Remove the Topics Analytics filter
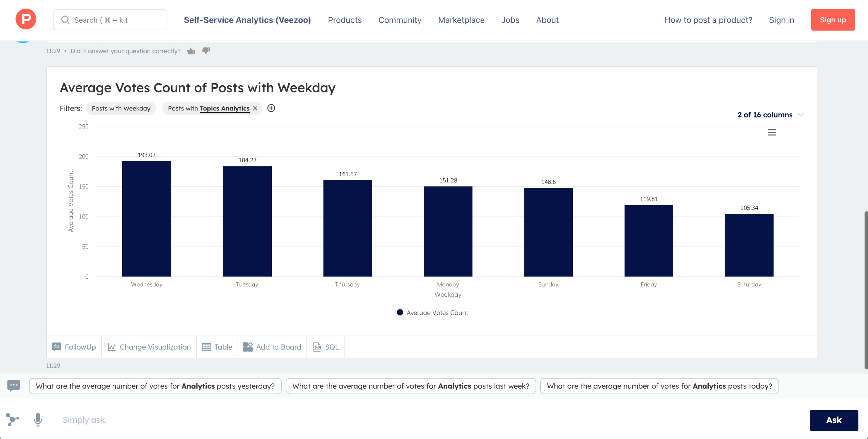Image resolution: width=868 pixels, height=439 pixels. click(255, 108)
